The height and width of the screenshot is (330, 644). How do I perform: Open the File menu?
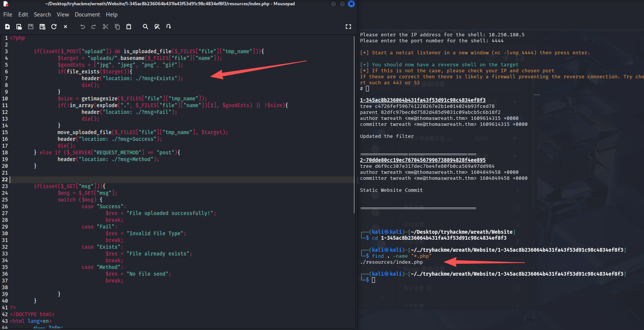8,15
